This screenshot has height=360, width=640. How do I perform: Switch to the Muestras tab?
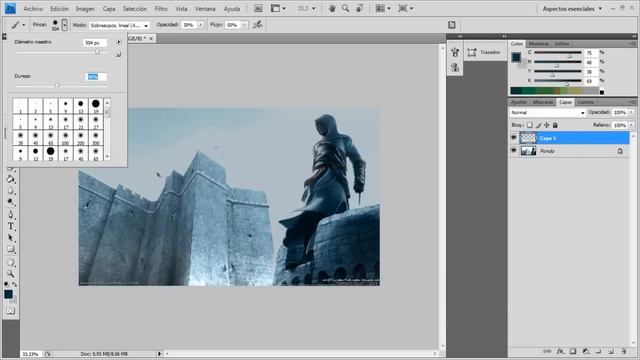pyautogui.click(x=539, y=44)
